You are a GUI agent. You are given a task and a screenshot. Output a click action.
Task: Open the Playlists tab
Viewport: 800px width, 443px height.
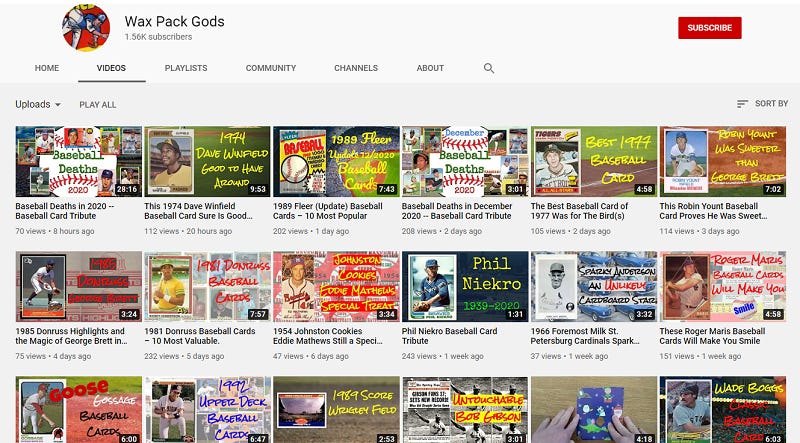pyautogui.click(x=186, y=68)
